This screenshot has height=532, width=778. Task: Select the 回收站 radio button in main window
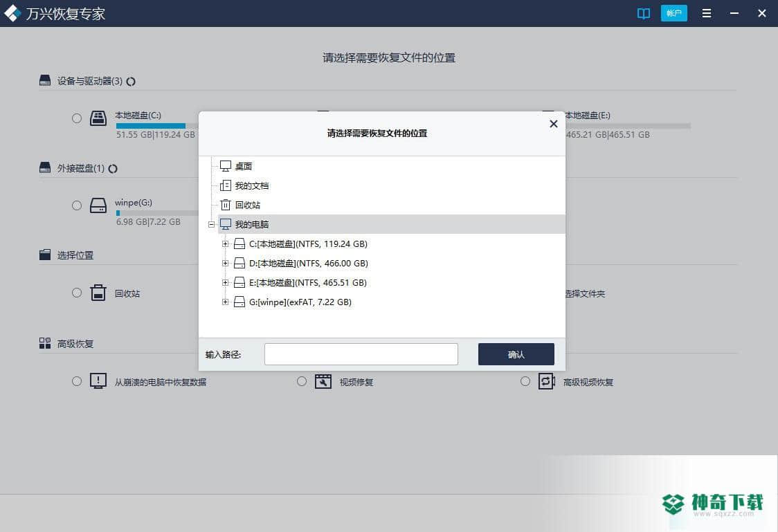point(76,293)
